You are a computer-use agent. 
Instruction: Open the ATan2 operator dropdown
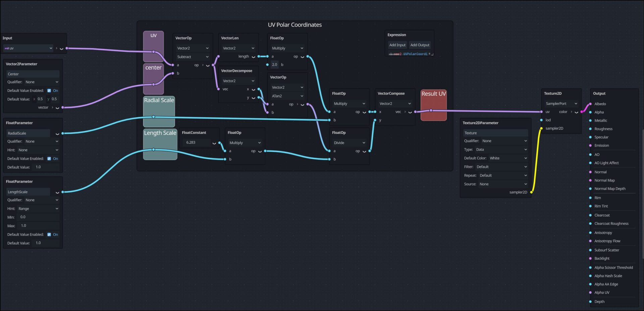coord(287,96)
